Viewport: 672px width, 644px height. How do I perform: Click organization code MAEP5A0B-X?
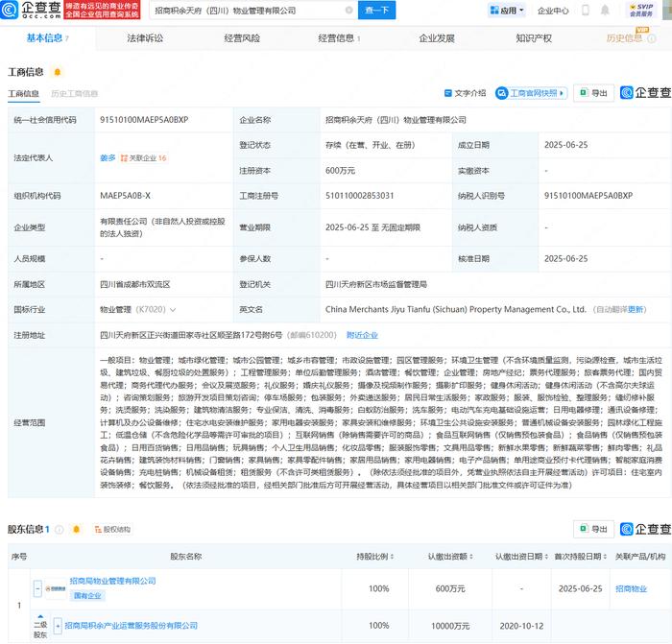tap(125, 196)
